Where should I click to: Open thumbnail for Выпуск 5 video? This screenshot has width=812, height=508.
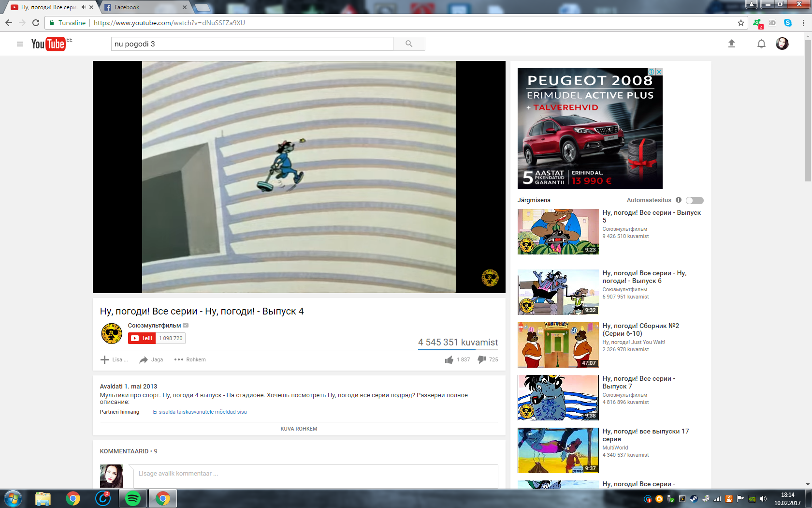pyautogui.click(x=558, y=232)
